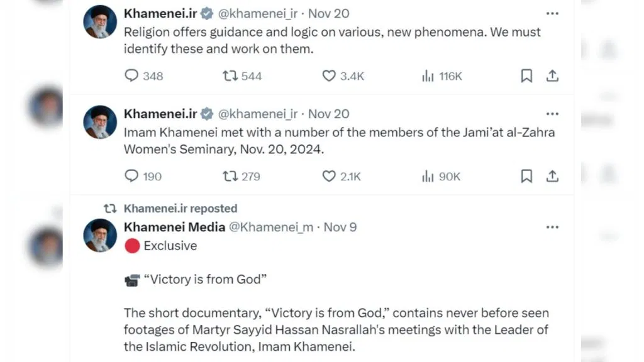This screenshot has height=362, width=644.
Task: Reply to the 'Religion offers guidance' tweet
Action: click(131, 76)
